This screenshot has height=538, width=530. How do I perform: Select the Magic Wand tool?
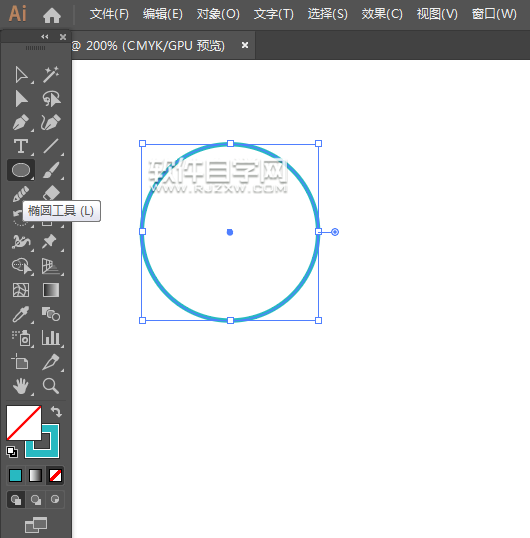51,74
